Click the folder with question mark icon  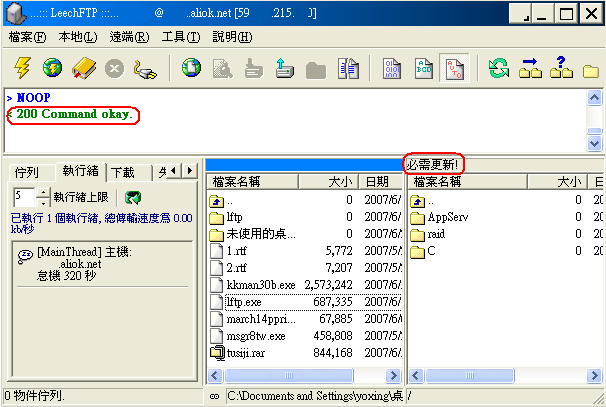(562, 68)
